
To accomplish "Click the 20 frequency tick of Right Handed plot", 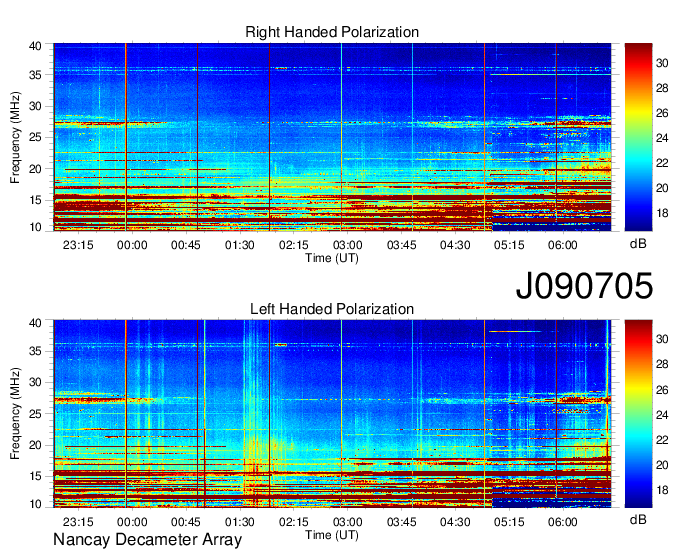I will pyautogui.click(x=35, y=169).
